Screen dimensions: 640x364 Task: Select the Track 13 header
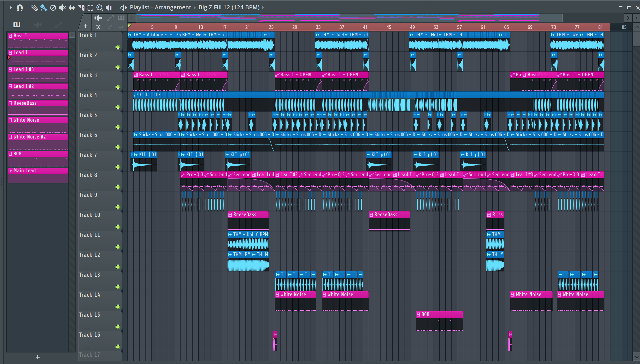click(x=100, y=281)
